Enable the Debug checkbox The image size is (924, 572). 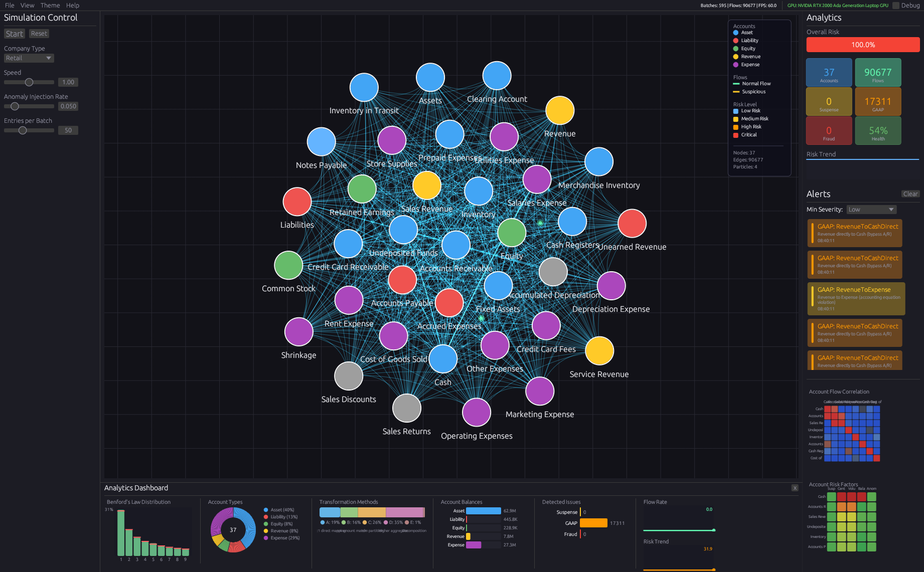[x=895, y=5]
